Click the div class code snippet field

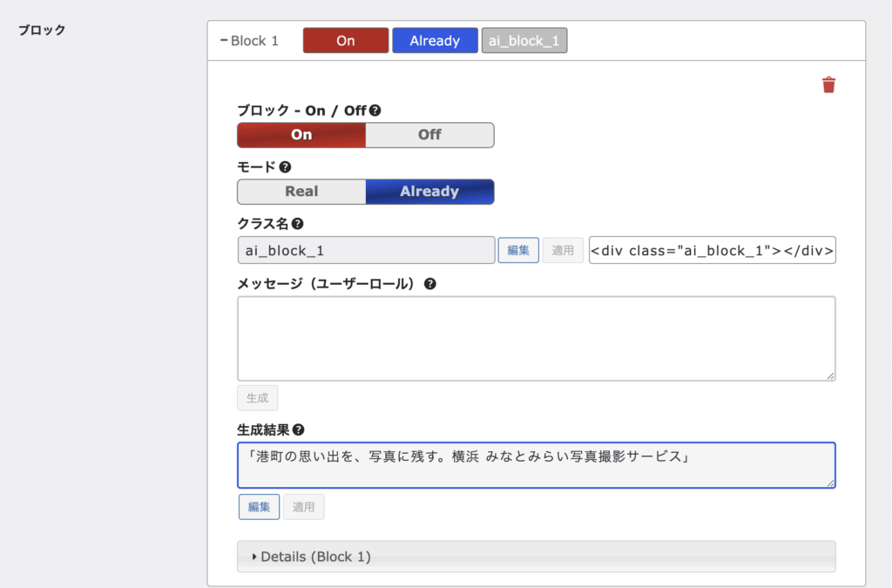(x=712, y=251)
